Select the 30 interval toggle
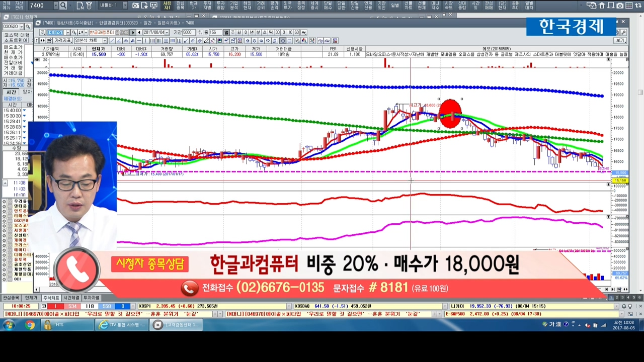Image resolution: width=644 pixels, height=362 pixels. pos(277,32)
